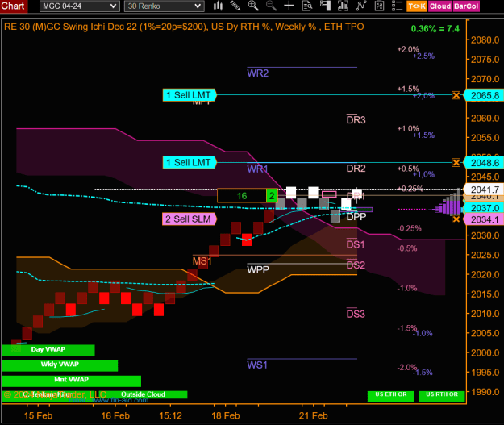Click the 2 Sell SLM order label
The image size is (504, 425).
click(x=189, y=219)
